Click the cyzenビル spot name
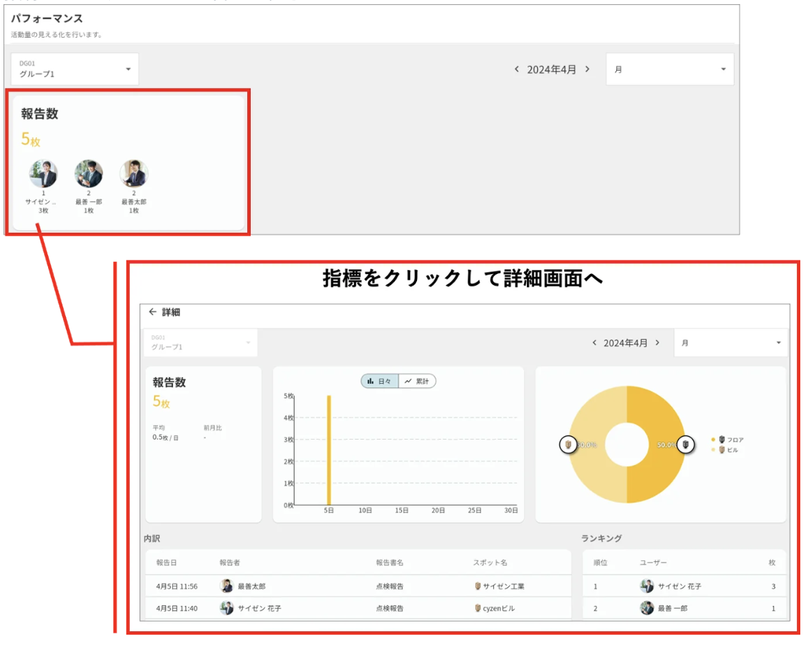Viewport: 812px width, 647px height. [499, 608]
